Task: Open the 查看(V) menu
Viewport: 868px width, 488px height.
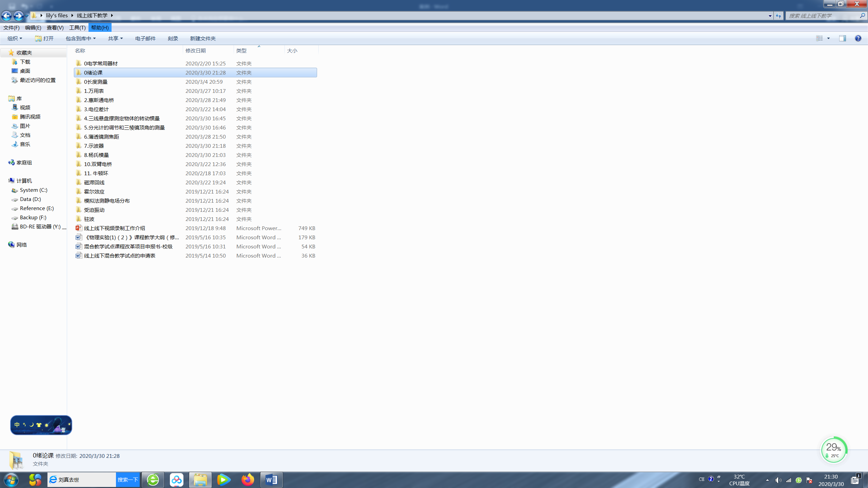Action: click(55, 27)
